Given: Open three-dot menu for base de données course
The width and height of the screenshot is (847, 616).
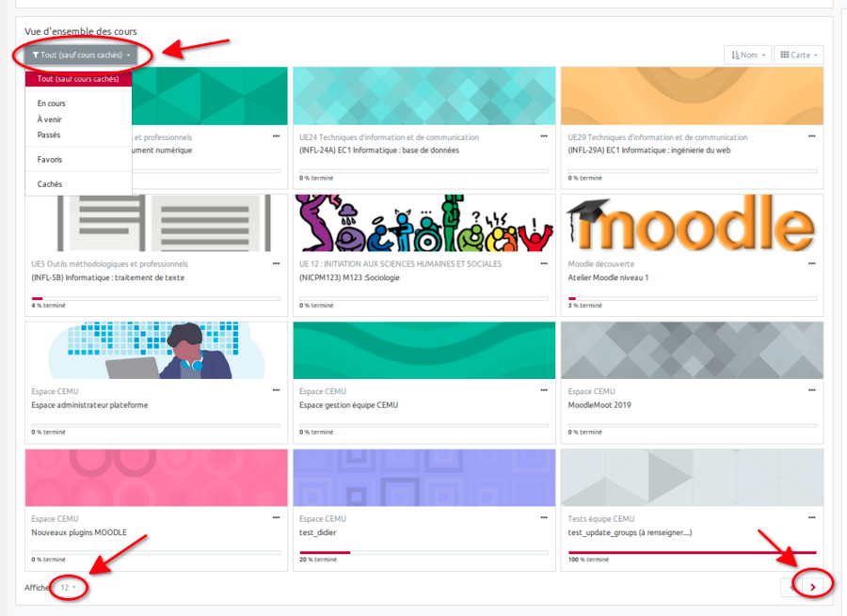Looking at the screenshot, I should click(x=544, y=136).
